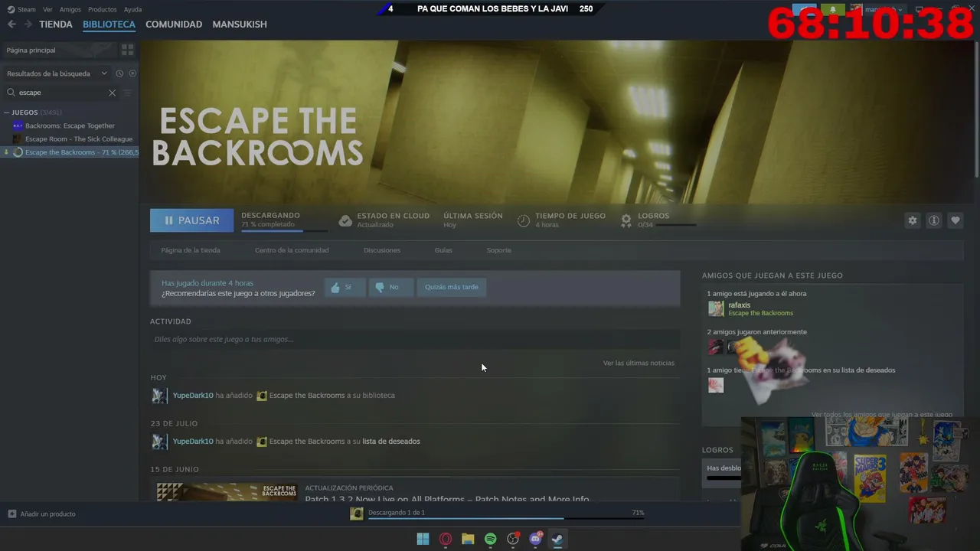Open the rafaxis friend name

point(740,305)
